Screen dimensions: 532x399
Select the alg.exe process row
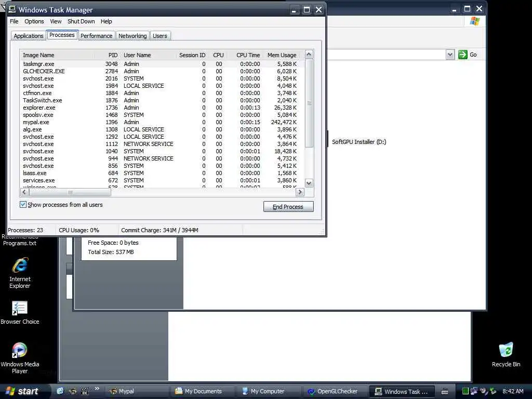coord(162,129)
